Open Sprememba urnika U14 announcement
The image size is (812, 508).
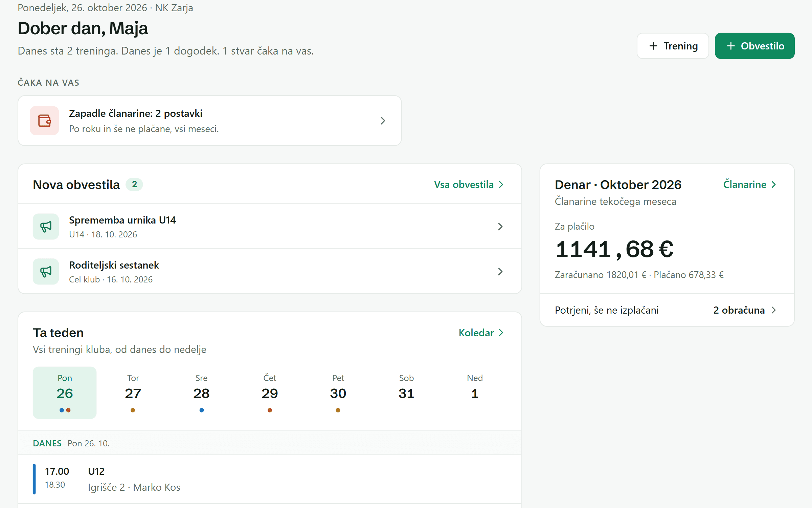coord(270,227)
